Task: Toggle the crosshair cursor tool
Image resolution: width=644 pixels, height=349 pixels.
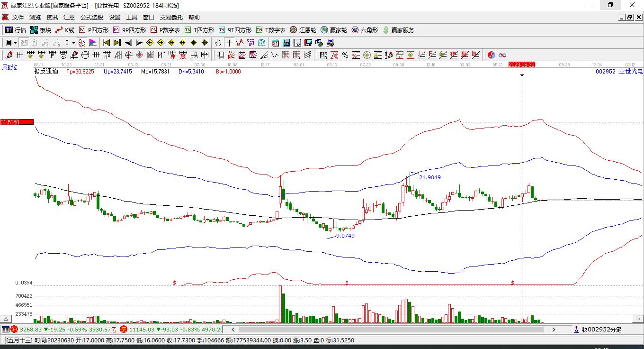Action: tap(229, 43)
